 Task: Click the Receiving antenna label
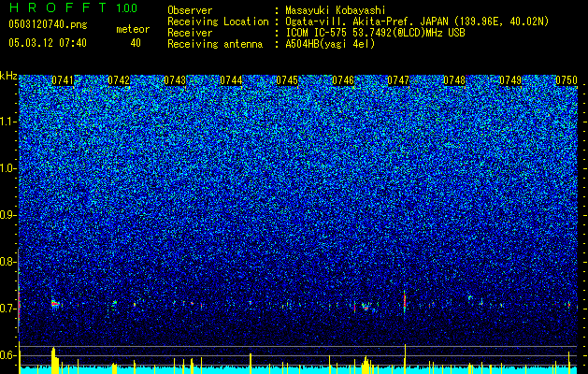pyautogui.click(x=215, y=44)
